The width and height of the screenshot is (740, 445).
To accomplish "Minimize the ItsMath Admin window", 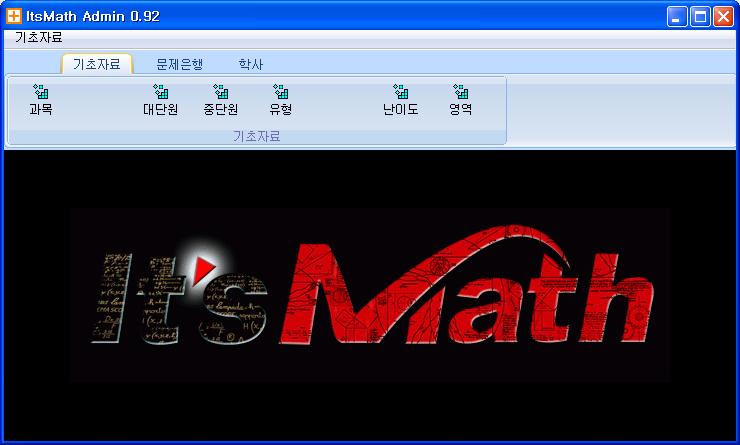I will click(677, 17).
